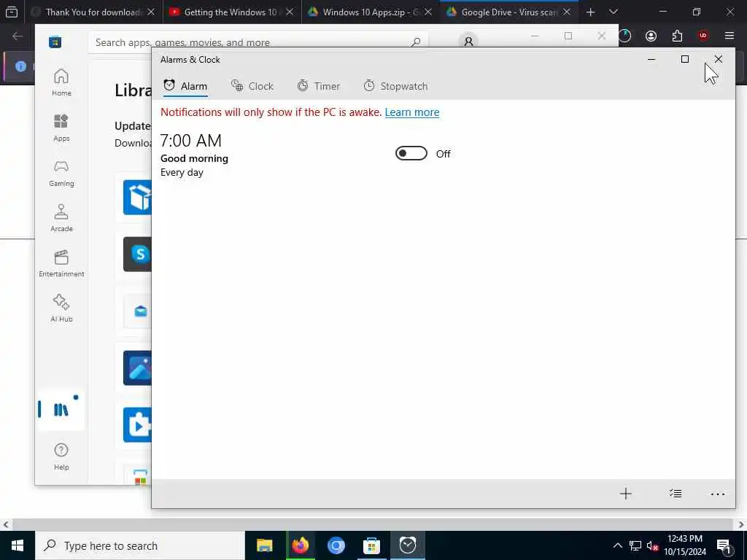The width and height of the screenshot is (747, 560).
Task: Toggle the 7:00 AM alarm on
Action: point(411,153)
